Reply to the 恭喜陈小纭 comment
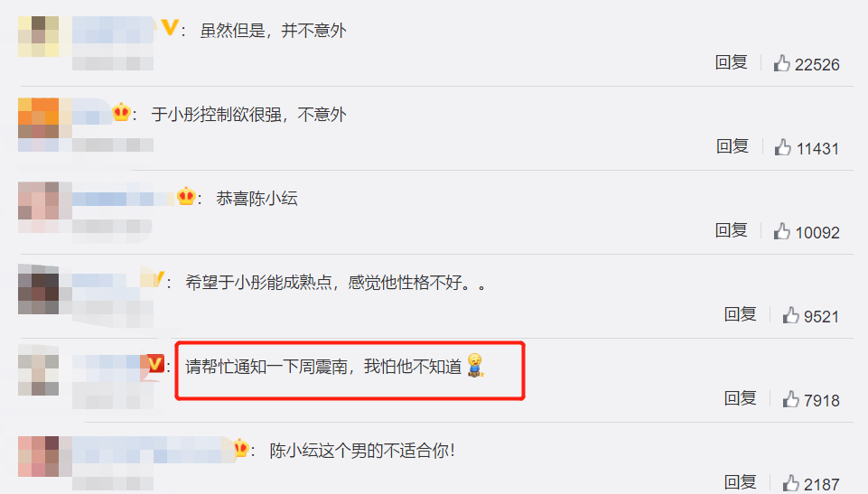 coord(732,230)
